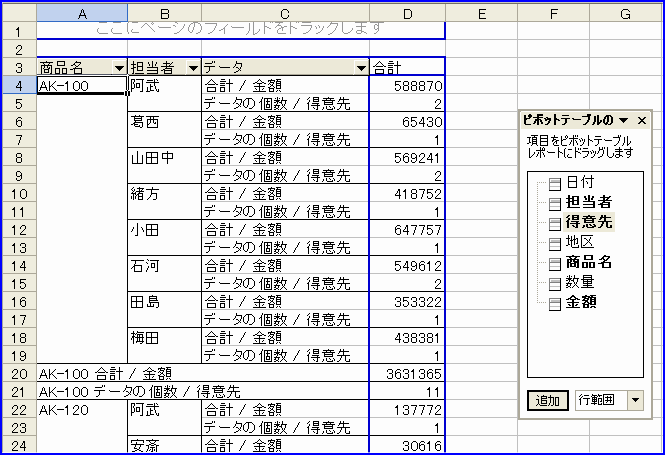Viewport: 665px width, 455px height.
Task: Select the value 353322
Action: [x=407, y=302]
